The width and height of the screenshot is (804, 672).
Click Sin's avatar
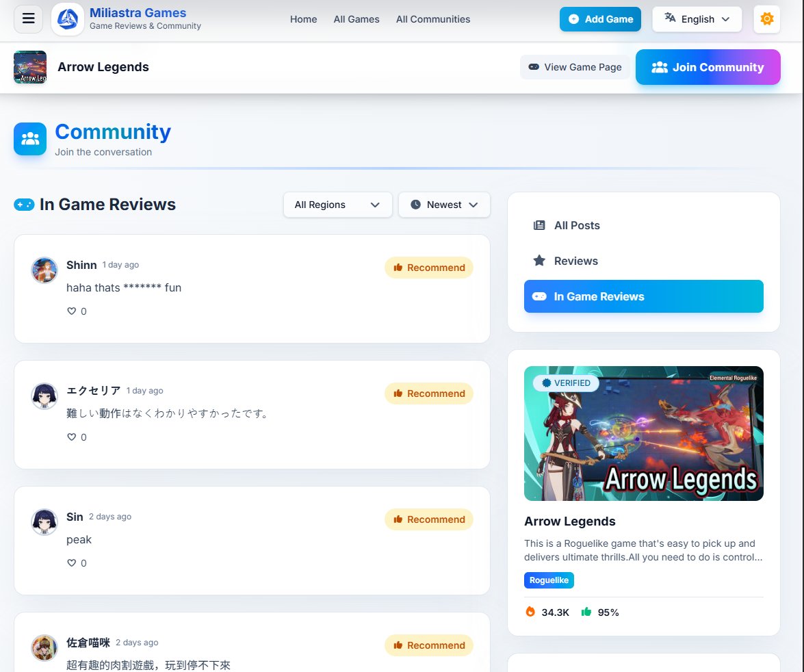tap(44, 521)
